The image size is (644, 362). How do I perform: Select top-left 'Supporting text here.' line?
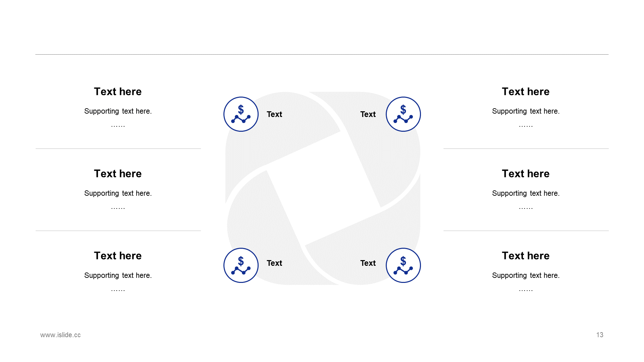[118, 111]
